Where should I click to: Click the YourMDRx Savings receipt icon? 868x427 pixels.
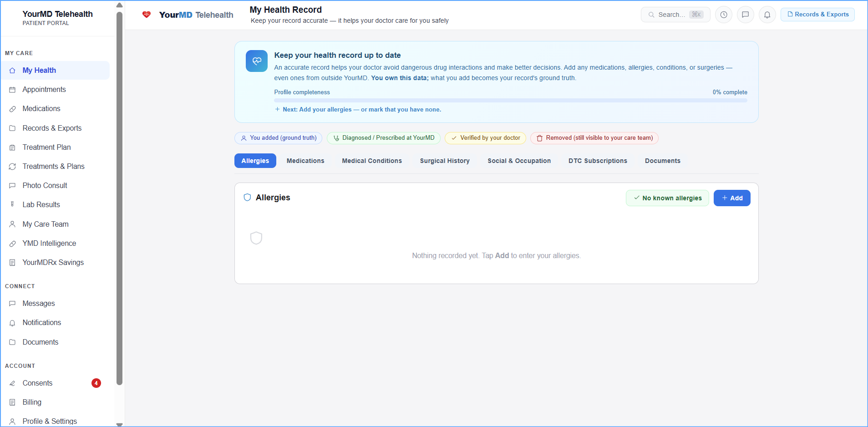pyautogui.click(x=12, y=263)
